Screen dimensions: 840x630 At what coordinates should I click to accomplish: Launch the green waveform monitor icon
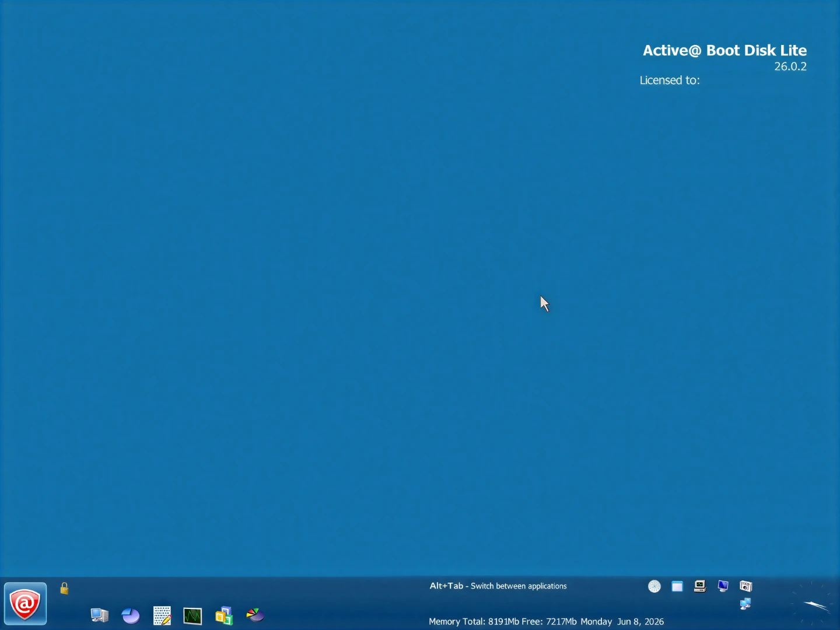coord(192,616)
